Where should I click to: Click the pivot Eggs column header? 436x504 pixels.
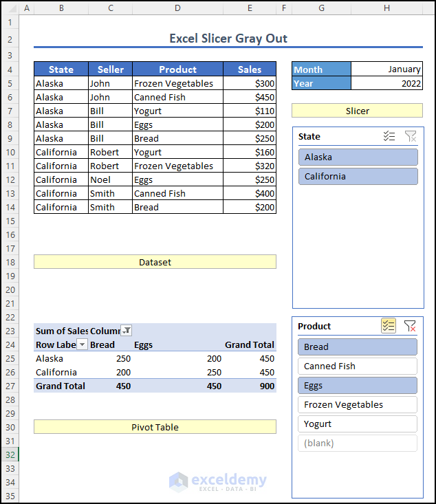coord(178,344)
